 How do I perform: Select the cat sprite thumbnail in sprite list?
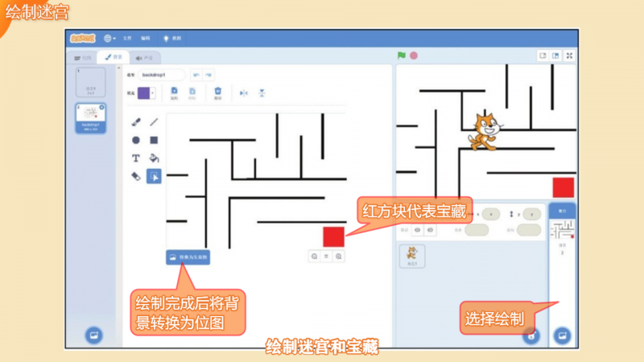412,255
